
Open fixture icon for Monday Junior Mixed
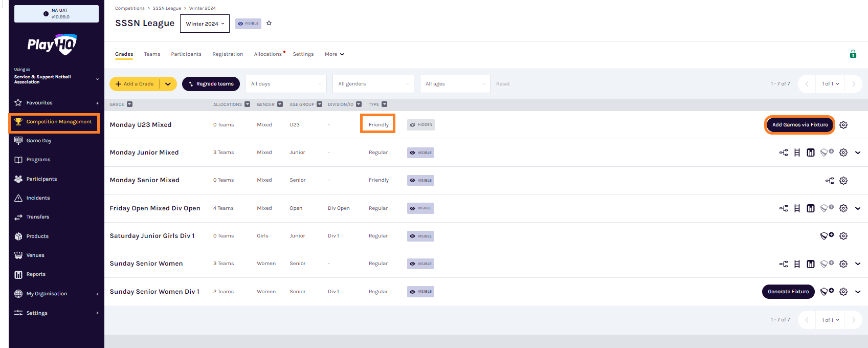tap(784, 153)
